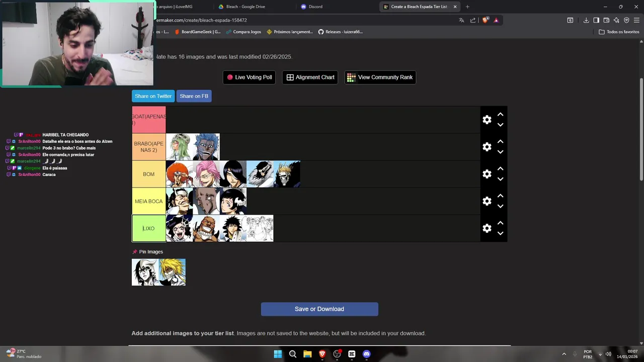Open the Leo AI sparkle icon
644x362 pixels.
[x=616, y=20]
